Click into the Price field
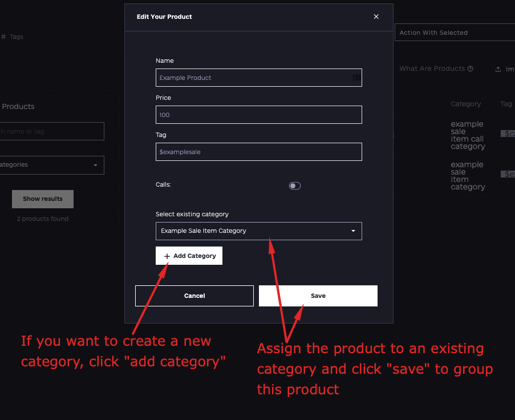This screenshot has width=515, height=420. pyautogui.click(x=259, y=115)
